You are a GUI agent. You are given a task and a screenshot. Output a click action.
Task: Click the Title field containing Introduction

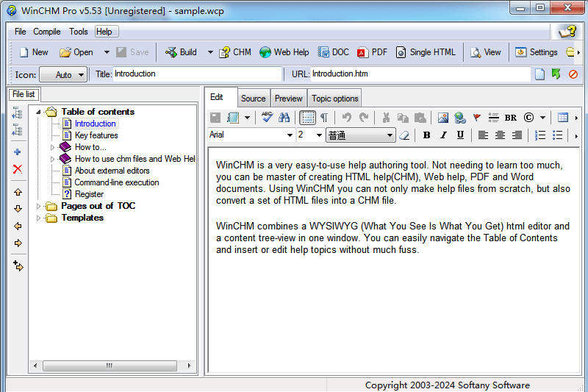tap(197, 74)
